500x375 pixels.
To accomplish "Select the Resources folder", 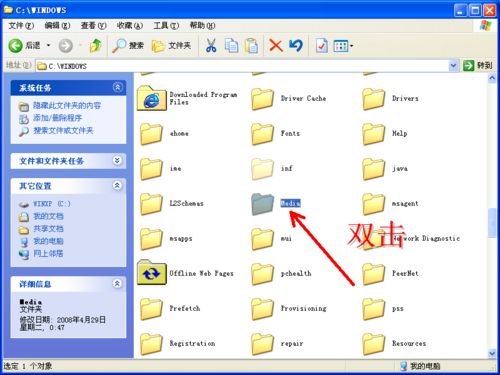I will tap(394, 344).
